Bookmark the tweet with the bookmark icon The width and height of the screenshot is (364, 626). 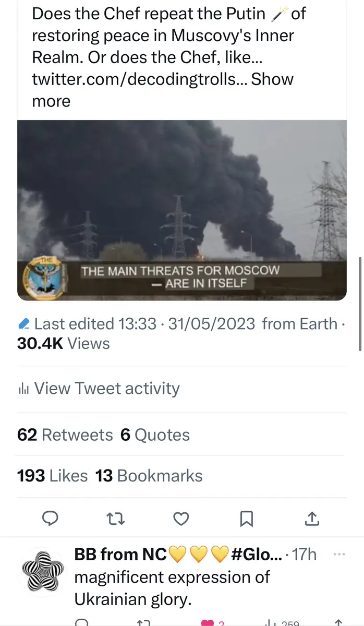(x=246, y=518)
